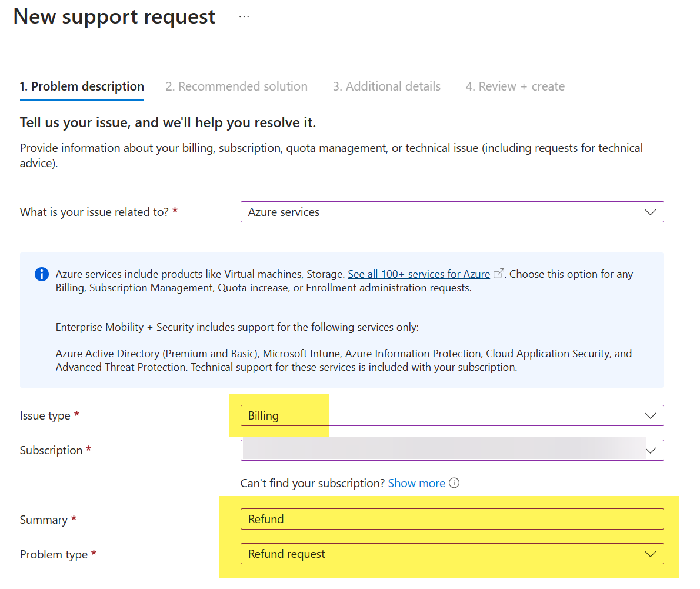Image resolution: width=700 pixels, height=589 pixels.
Task: Click the What is your issue related to label
Action: click(94, 212)
